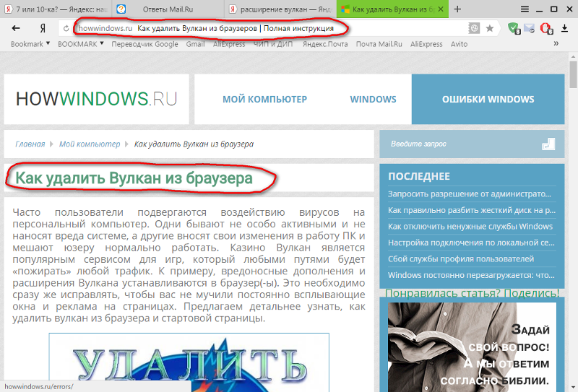This screenshot has width=578, height=392.
Task: Switch to the 'расширение вулкан' tab
Action: pyautogui.click(x=280, y=9)
